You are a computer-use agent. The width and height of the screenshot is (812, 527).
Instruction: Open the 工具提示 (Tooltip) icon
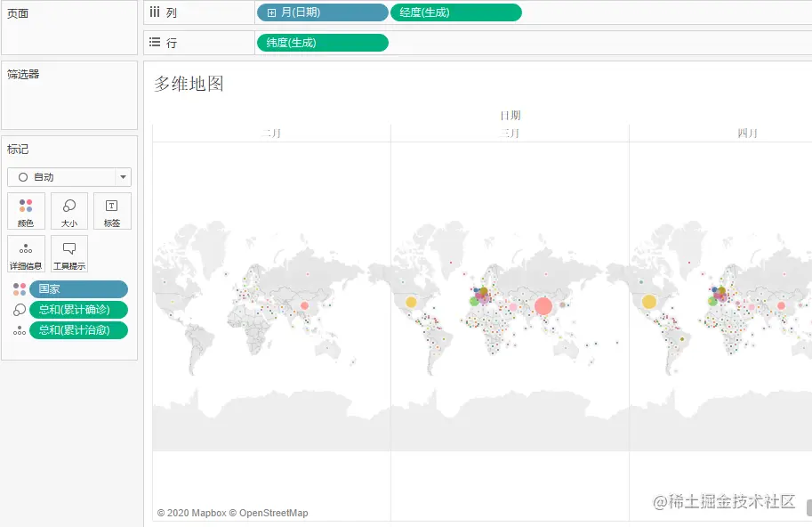[x=68, y=253]
